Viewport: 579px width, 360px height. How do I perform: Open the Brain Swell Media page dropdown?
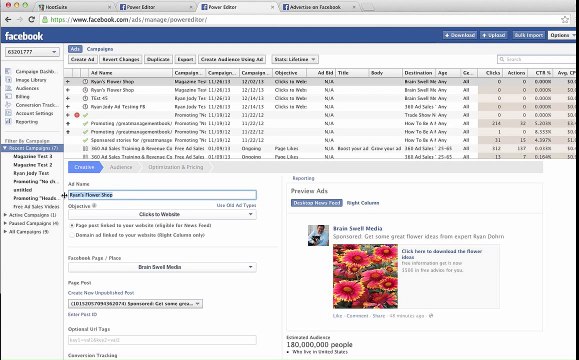click(x=162, y=267)
